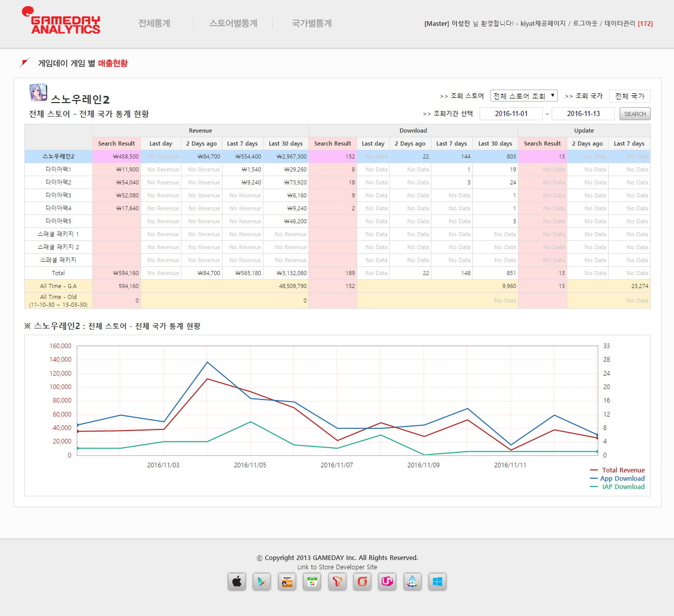Click the Gameday Analytics logo
The height and width of the screenshot is (616, 674).
(x=61, y=21)
